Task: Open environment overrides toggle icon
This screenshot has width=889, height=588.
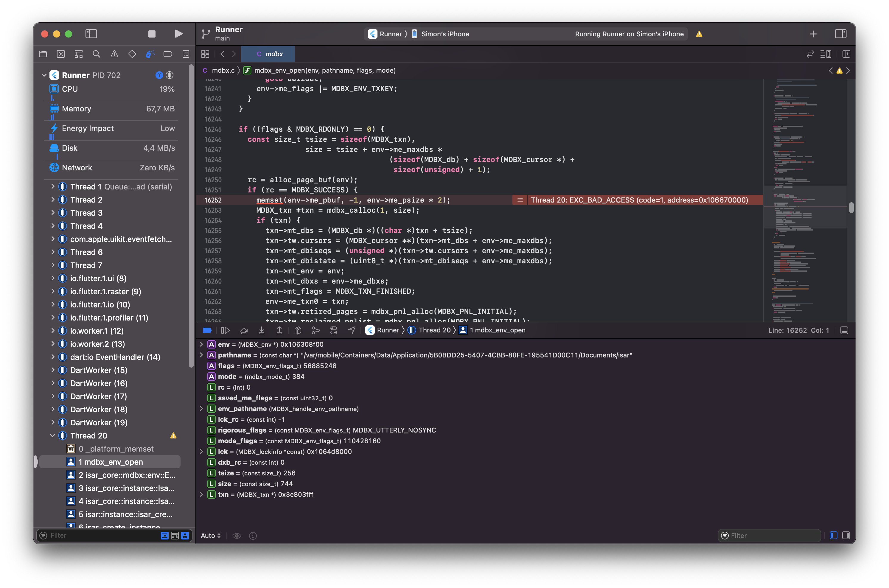Action: coord(333,330)
